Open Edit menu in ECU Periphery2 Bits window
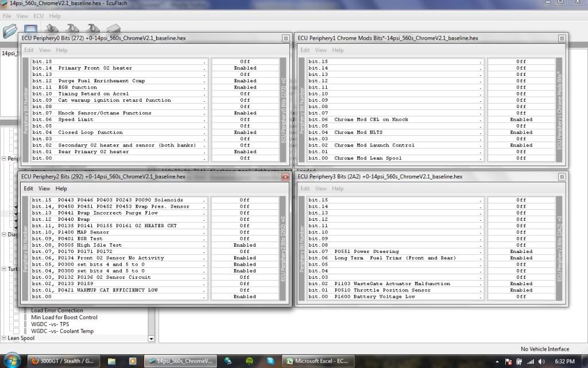This screenshot has width=588, height=368. (28, 189)
